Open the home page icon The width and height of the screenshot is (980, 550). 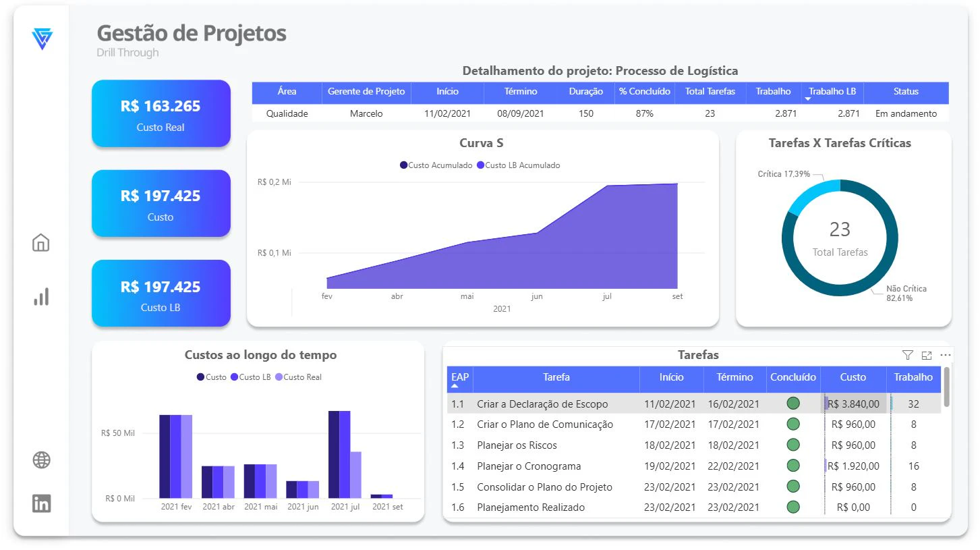(x=41, y=242)
